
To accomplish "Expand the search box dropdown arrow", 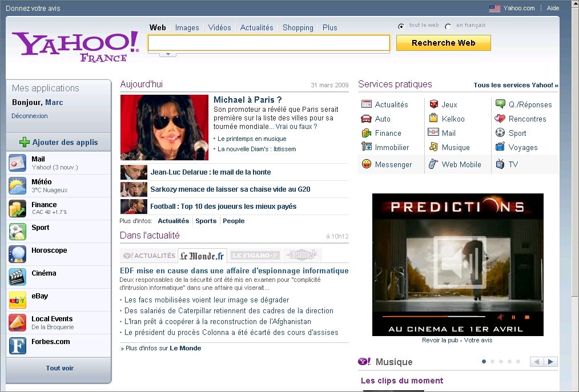I will tap(168, 54).
